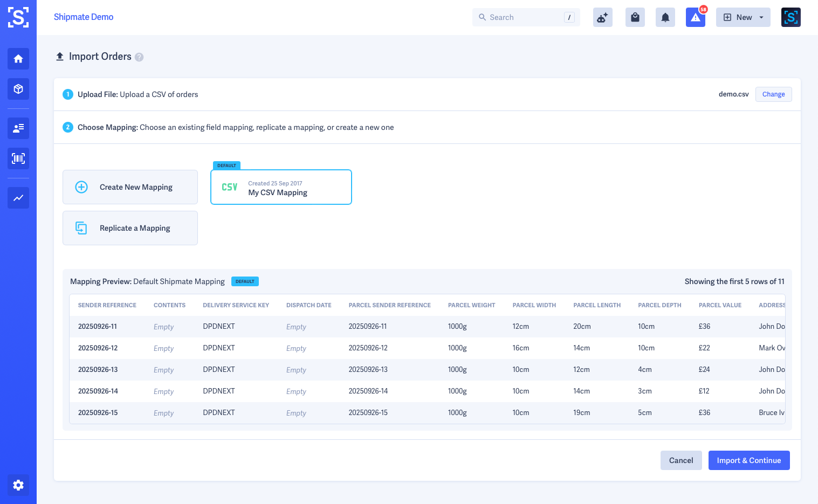Click the notifications bell icon
This screenshot has height=504, width=818.
(x=665, y=17)
